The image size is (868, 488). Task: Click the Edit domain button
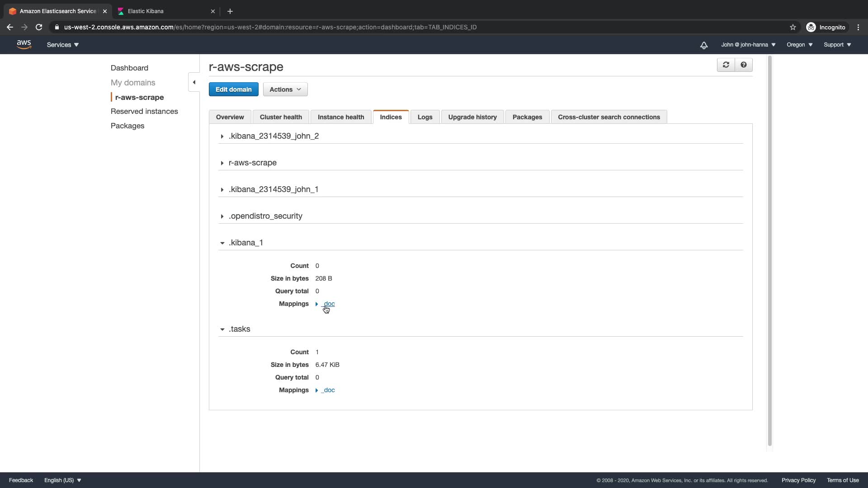click(233, 89)
